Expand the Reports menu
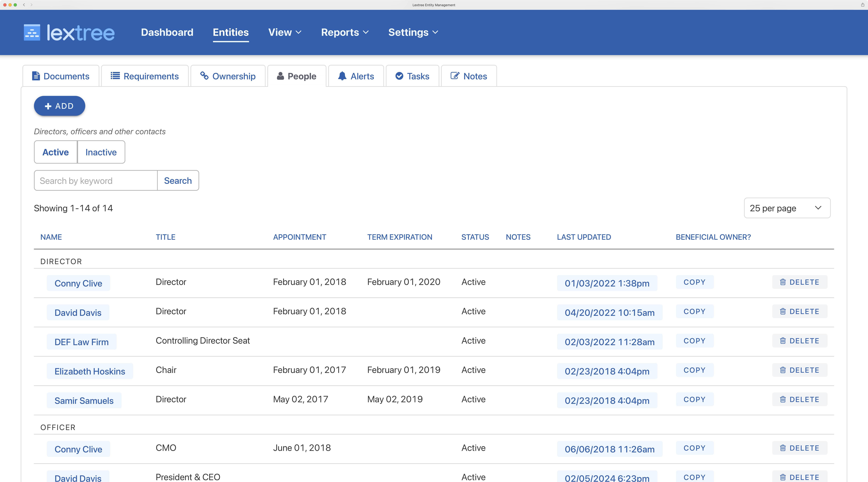The height and width of the screenshot is (482, 868). click(x=345, y=32)
